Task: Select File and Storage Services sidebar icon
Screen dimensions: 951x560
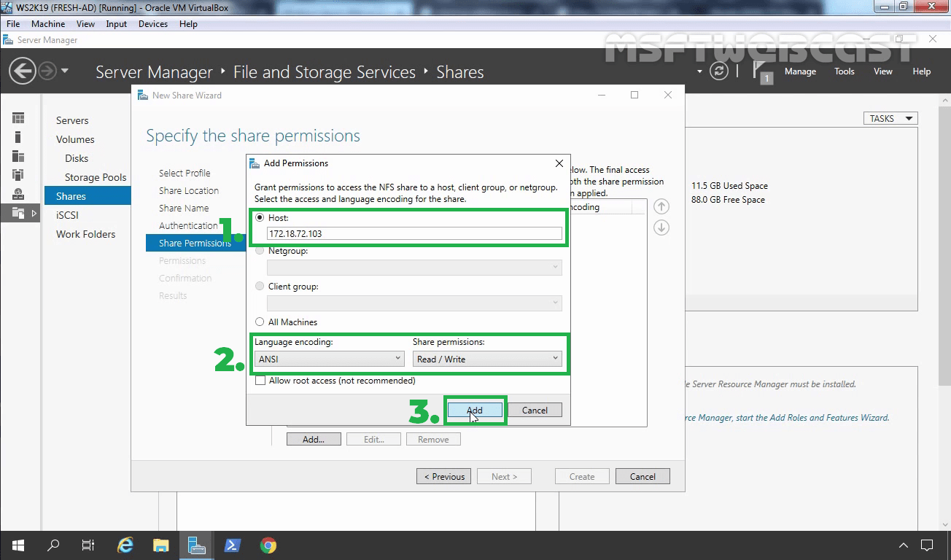Action: coord(18,213)
